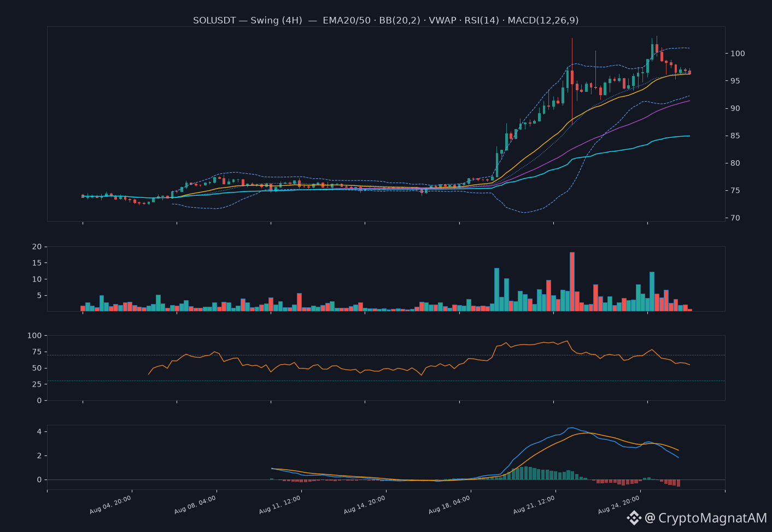Viewport: 772px width, 532px height.
Task: Click the Aug 08, 04:00 date label
Action: pos(195,505)
